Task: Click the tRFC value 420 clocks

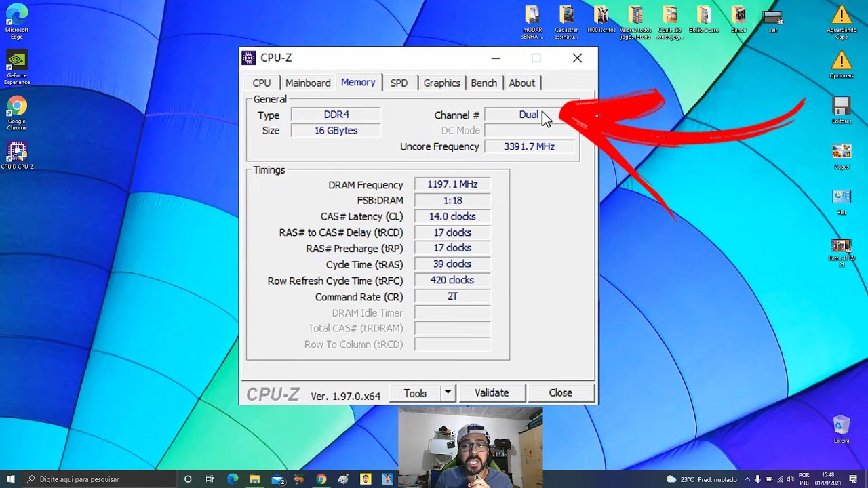Action: coord(452,280)
